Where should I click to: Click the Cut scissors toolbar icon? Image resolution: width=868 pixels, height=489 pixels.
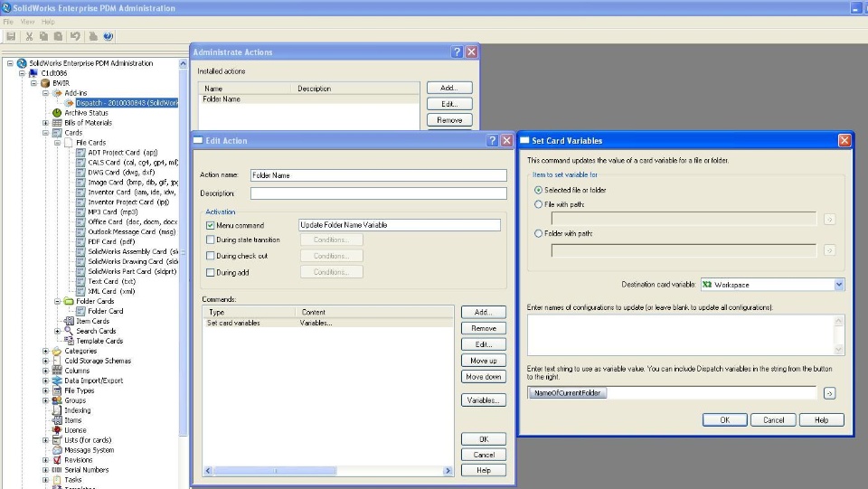click(x=29, y=36)
